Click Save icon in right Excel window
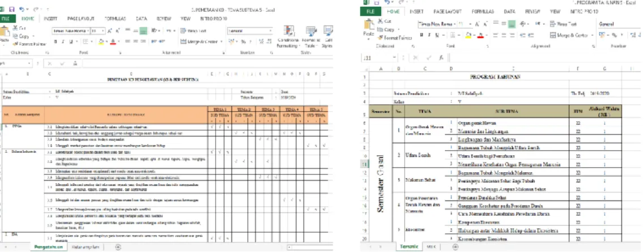Viewport: 644px width, 252px height. pyautogui.click(x=376, y=2)
